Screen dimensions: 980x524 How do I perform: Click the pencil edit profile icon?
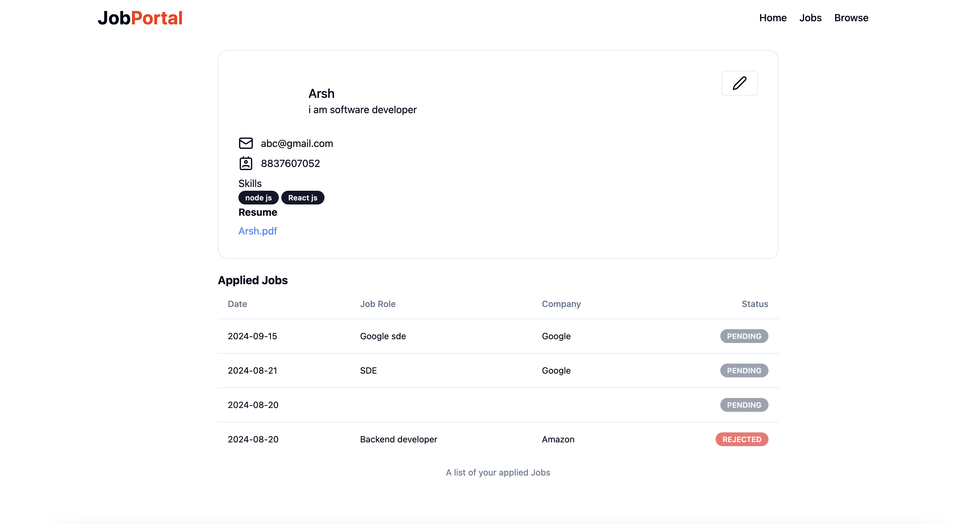point(739,83)
